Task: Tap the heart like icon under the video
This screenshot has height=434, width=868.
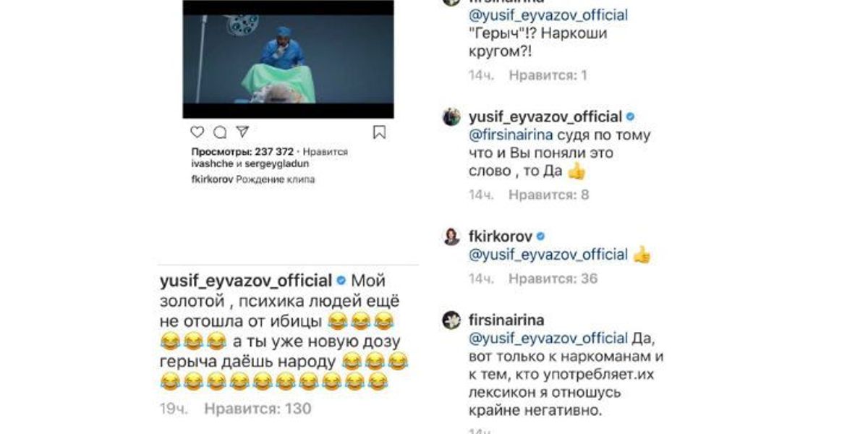Action: pos(197,132)
